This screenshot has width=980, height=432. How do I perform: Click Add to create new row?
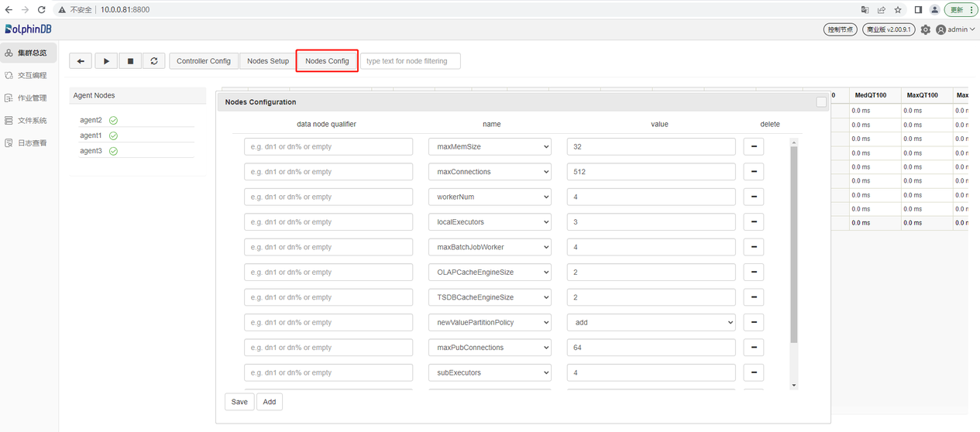coord(270,402)
